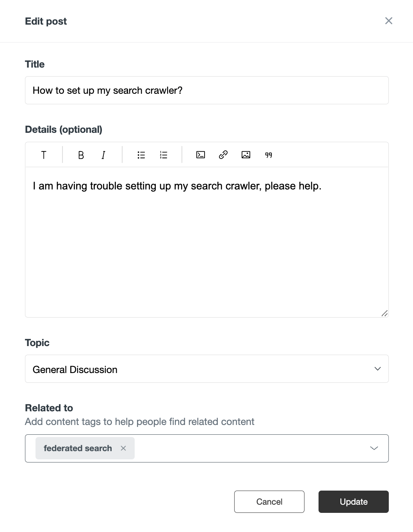Image resolution: width=413 pixels, height=532 pixels.
Task: Insert a hyperlink using the link icon
Action: click(x=223, y=155)
